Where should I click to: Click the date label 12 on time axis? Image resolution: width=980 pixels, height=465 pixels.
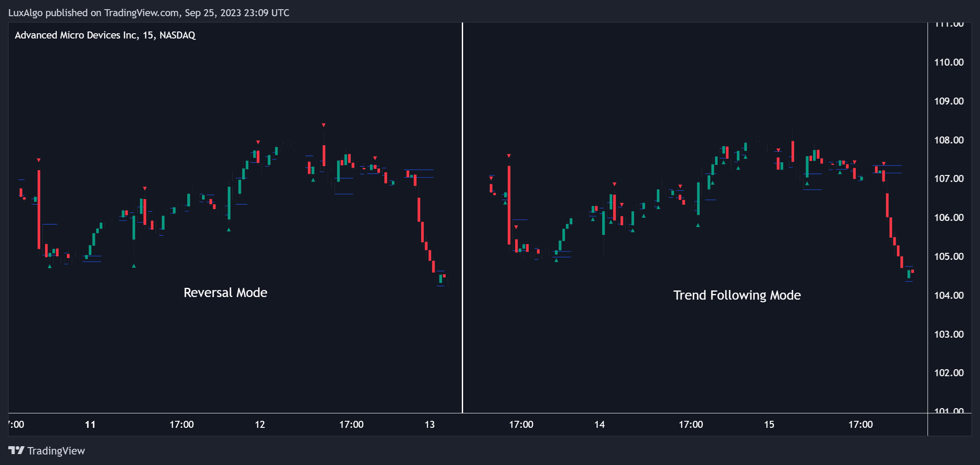pyautogui.click(x=260, y=424)
